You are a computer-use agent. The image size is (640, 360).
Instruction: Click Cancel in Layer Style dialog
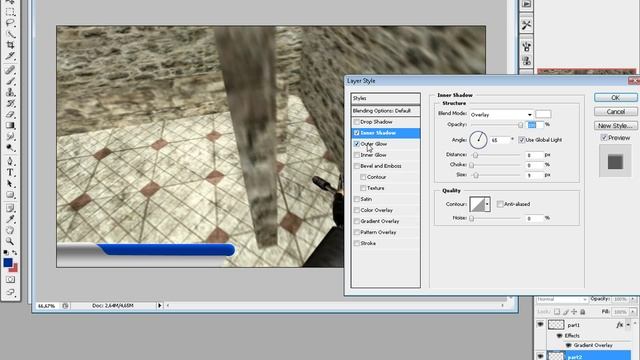pos(616,111)
